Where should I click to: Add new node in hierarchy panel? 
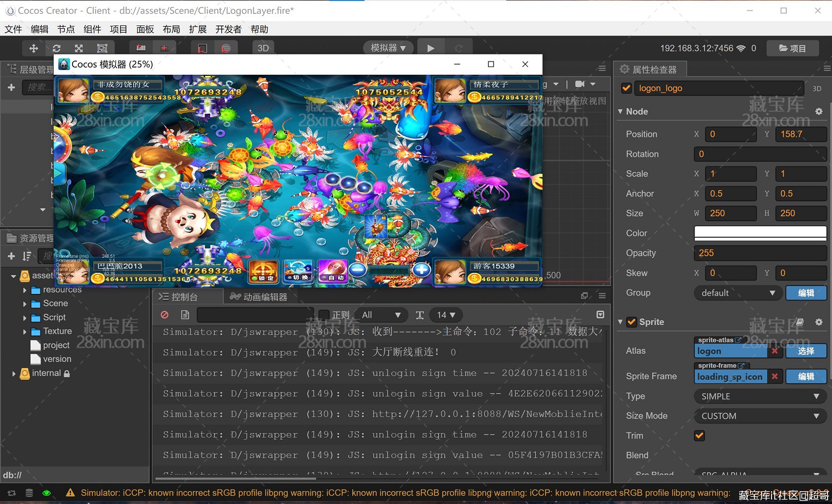pos(11,87)
